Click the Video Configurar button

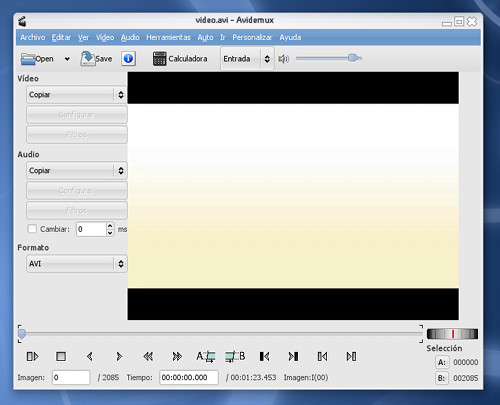(x=77, y=115)
